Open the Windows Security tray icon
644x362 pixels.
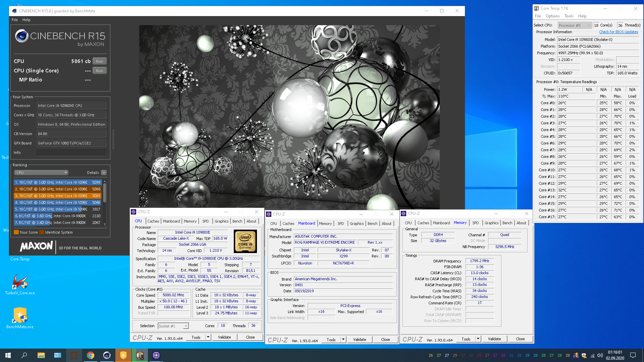tap(584, 355)
